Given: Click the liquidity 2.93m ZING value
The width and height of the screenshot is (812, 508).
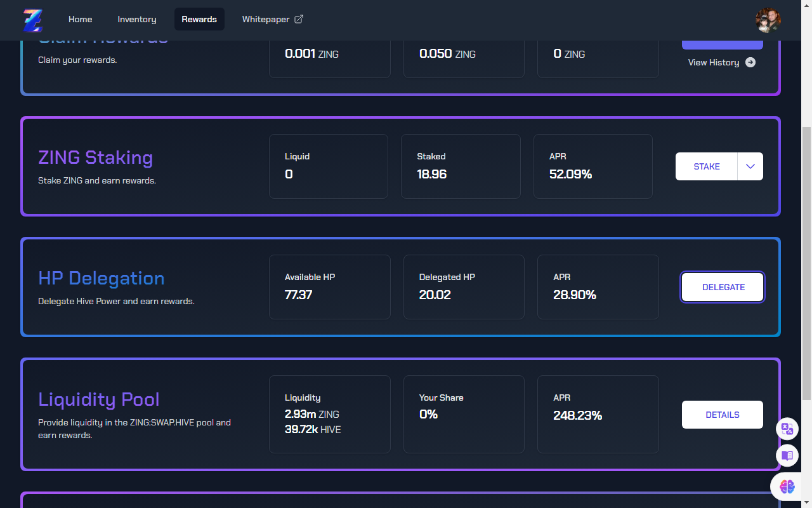Looking at the screenshot, I should [x=312, y=414].
